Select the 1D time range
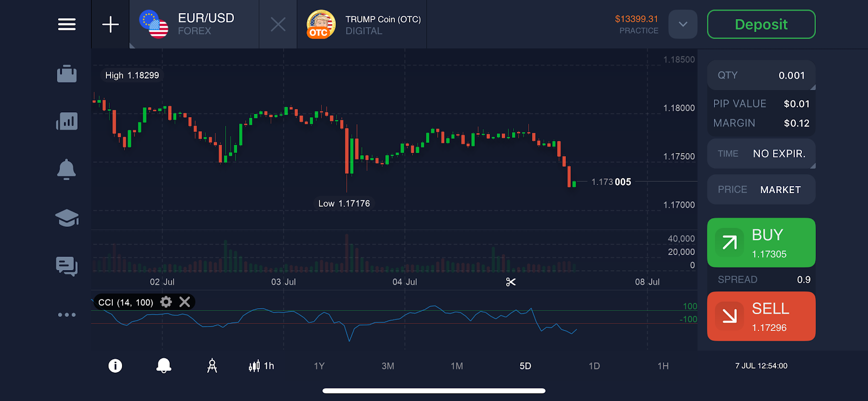Screen dimensions: 868x401 click(594, 366)
